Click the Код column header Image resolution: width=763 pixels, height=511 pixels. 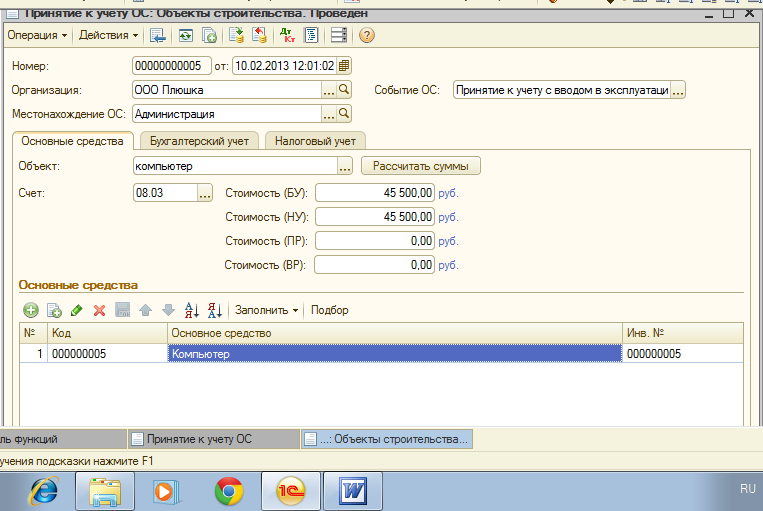[107, 333]
